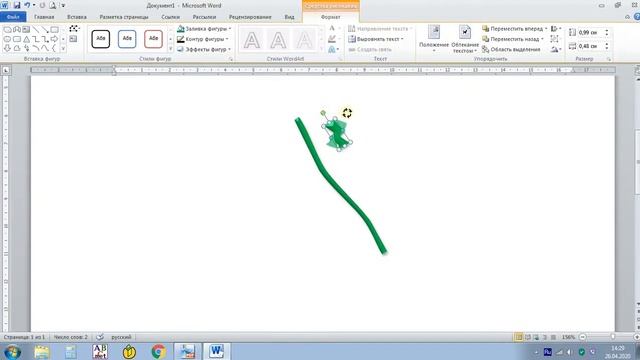Viewport: 640px width, 360px height.
Task: Open the text fill A dropdown
Action: 334,28
